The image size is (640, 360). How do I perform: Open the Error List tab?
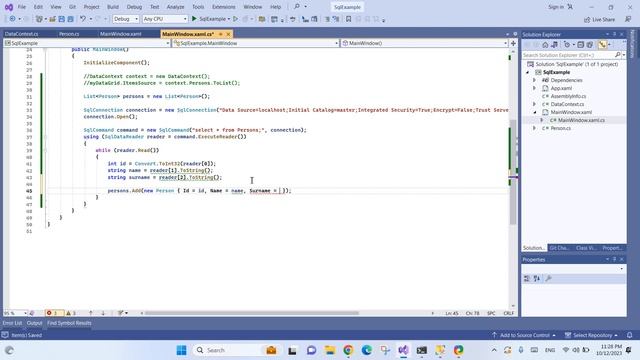(x=12, y=323)
